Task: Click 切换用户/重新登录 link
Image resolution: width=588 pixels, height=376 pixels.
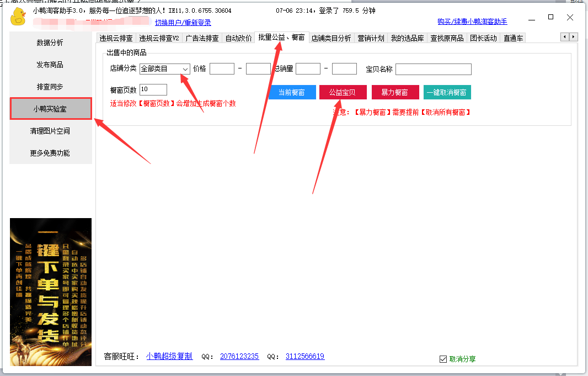Action: [x=183, y=23]
